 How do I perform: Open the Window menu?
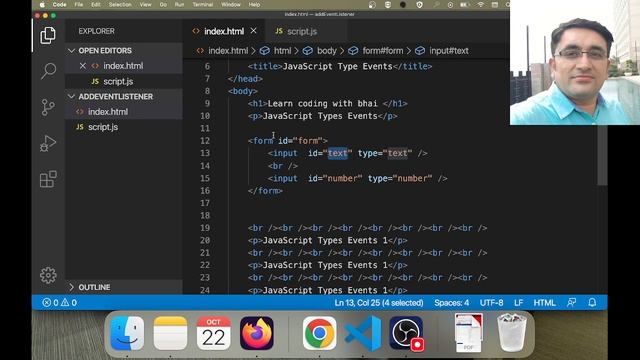click(231, 4)
